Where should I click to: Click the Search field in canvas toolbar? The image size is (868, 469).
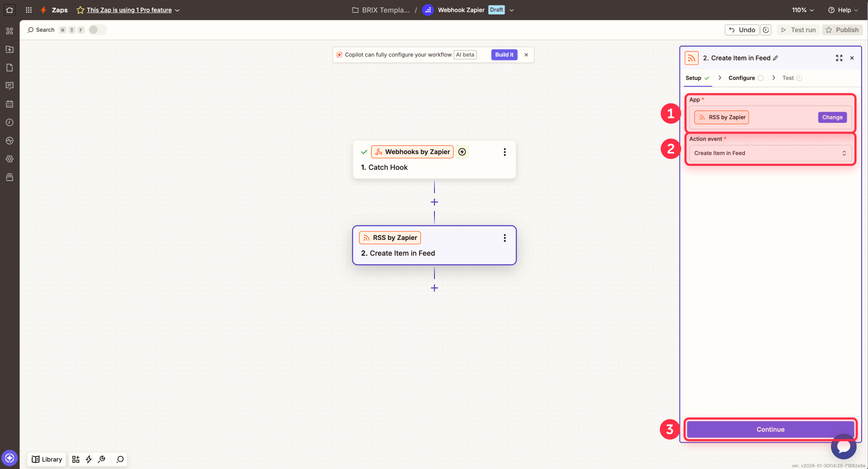41,30
